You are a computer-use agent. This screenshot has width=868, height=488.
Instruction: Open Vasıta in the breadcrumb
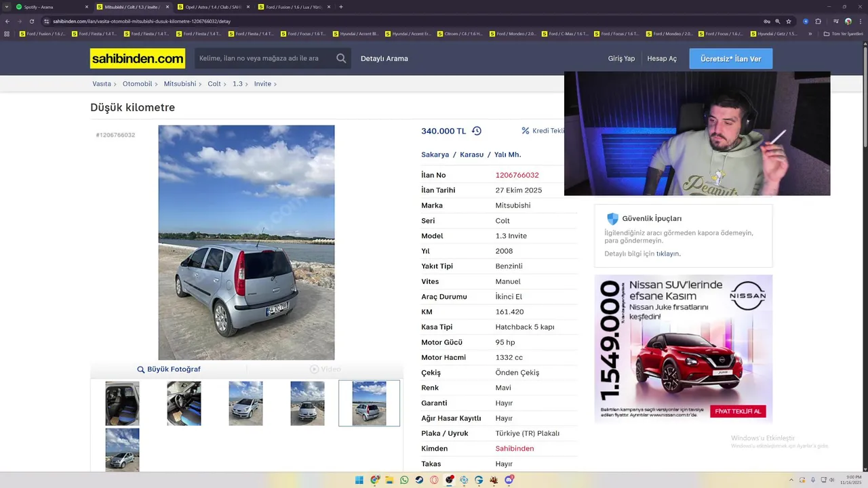[x=102, y=84]
